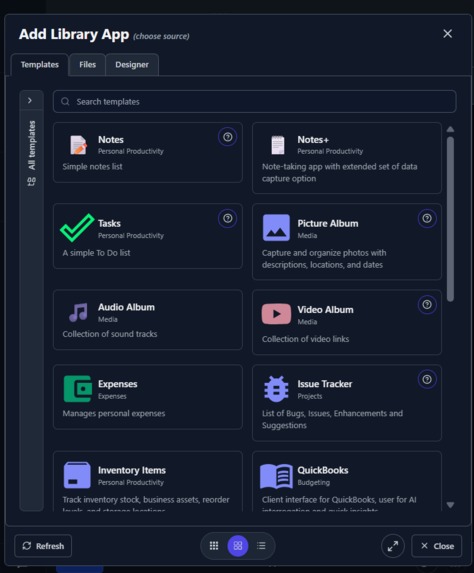The image size is (474, 573).
Task: Select the Audio Album title
Action: click(126, 307)
